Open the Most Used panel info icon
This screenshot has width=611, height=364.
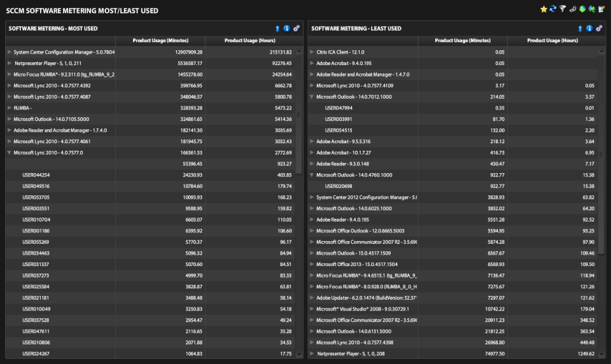coord(287,29)
